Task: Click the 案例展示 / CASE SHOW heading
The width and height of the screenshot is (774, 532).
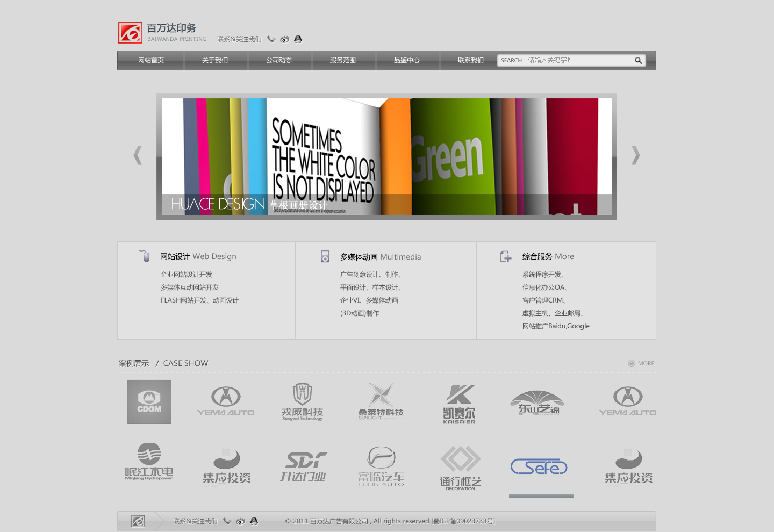Action: tap(163, 364)
